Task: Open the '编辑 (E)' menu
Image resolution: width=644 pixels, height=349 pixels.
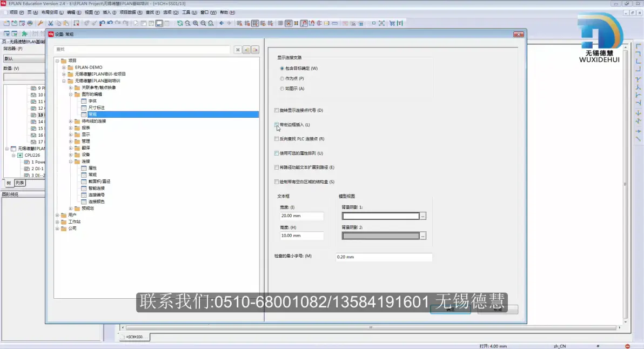Action: 74,12
